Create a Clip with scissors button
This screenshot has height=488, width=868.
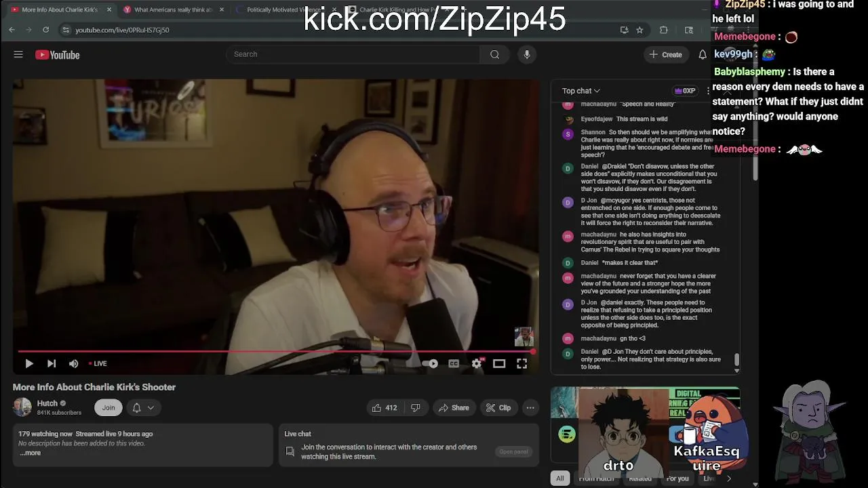pyautogui.click(x=498, y=407)
